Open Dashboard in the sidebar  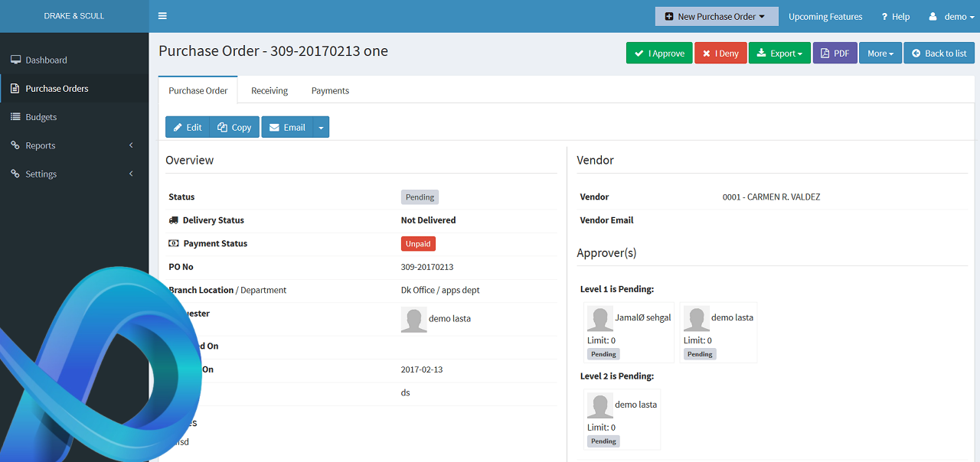[x=74, y=60]
